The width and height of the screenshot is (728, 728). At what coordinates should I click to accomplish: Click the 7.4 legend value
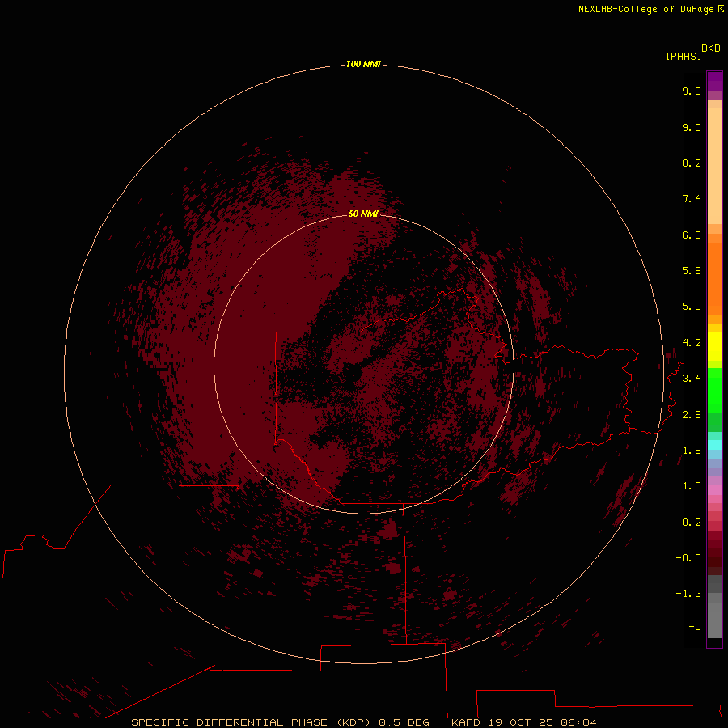[x=692, y=199]
